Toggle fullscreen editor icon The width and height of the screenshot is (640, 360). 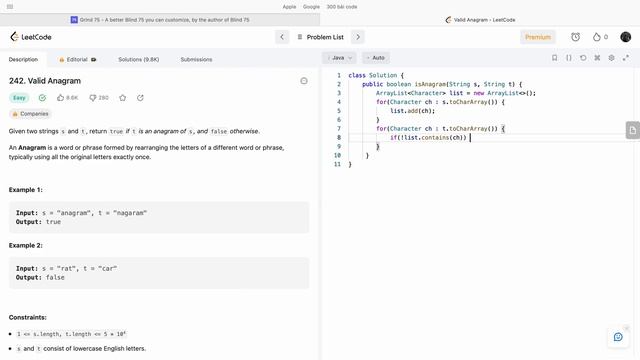point(626,58)
